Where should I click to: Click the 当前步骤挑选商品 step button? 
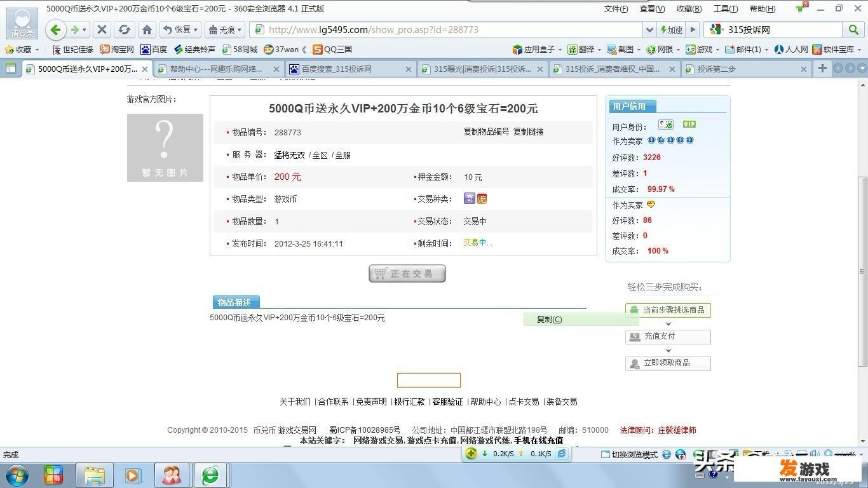point(668,310)
